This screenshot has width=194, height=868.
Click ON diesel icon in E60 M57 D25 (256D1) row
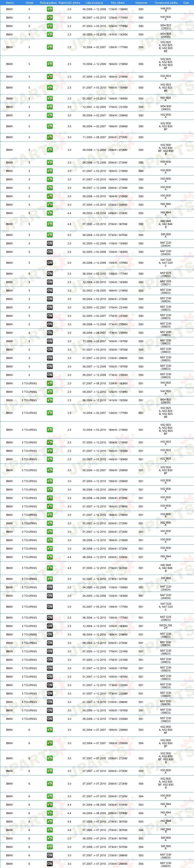pos(50,282)
